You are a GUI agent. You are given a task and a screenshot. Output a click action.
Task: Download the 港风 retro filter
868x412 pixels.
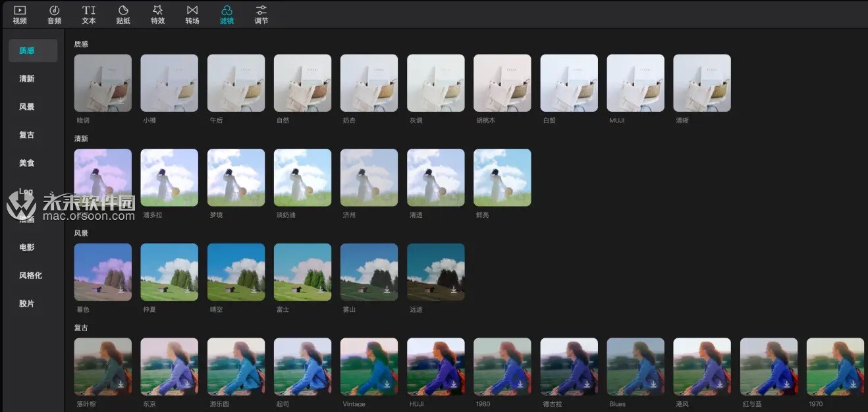(720, 384)
